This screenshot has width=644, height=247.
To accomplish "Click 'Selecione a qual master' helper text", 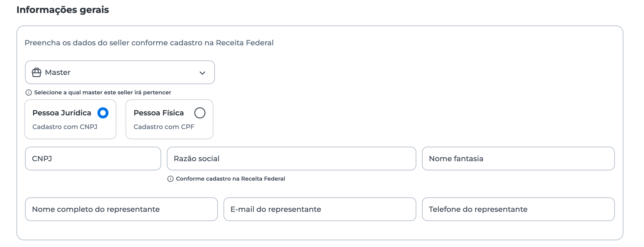I will click(102, 93).
